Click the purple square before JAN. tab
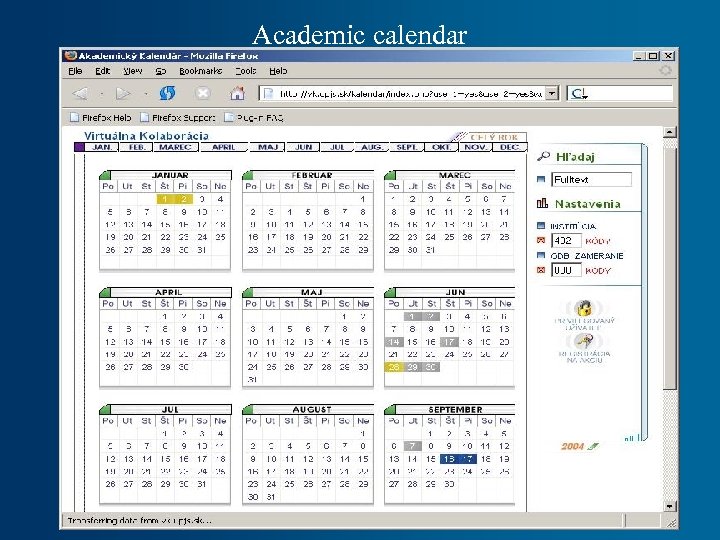 click(x=79, y=147)
